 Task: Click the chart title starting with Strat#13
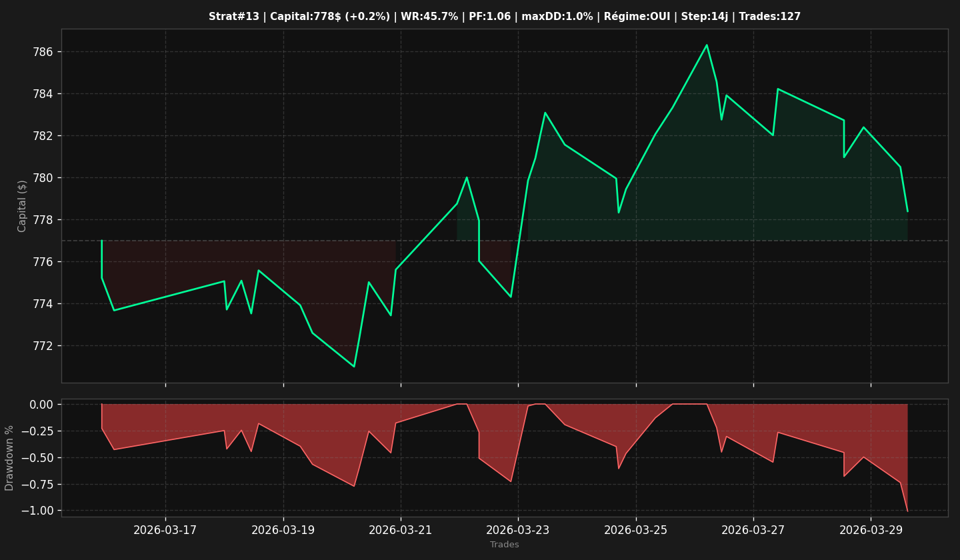point(505,17)
